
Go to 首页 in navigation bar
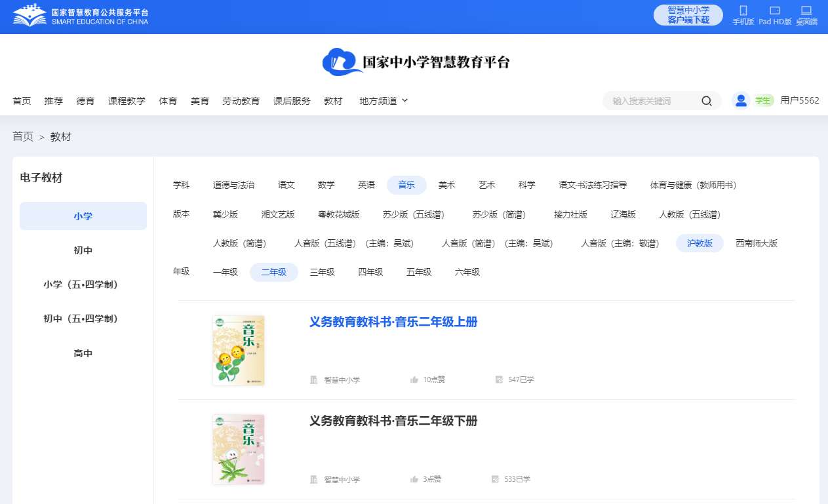(22, 101)
